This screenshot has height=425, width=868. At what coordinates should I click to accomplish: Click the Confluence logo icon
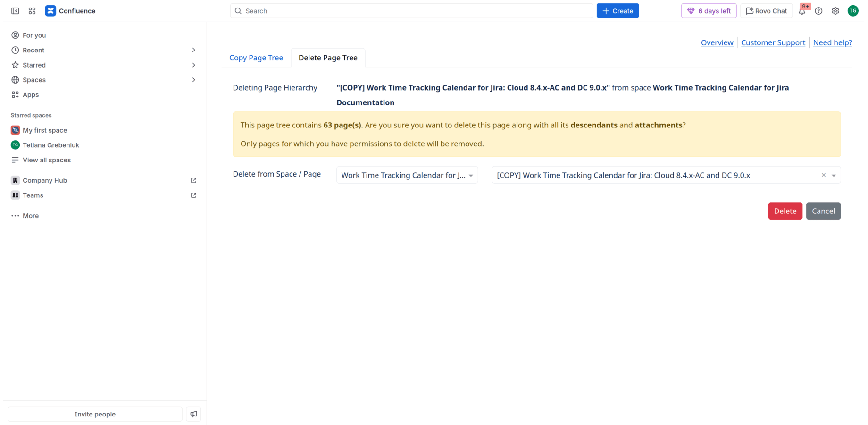(50, 11)
